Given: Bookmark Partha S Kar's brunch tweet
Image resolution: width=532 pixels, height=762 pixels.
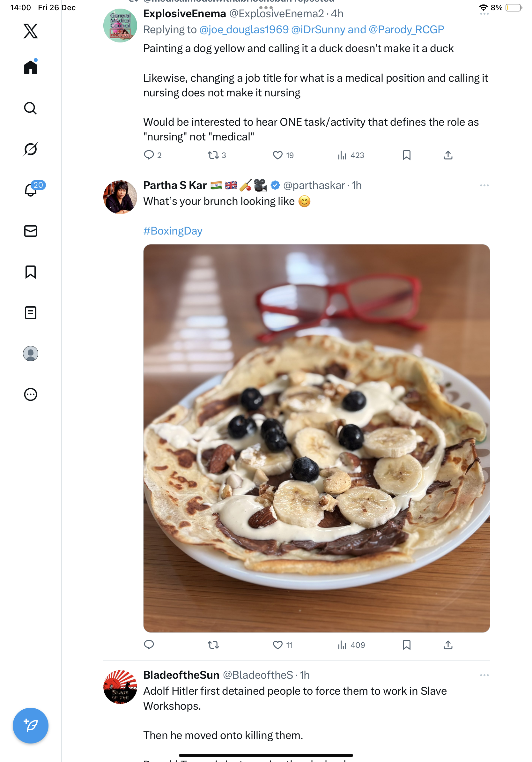Looking at the screenshot, I should (x=406, y=645).
